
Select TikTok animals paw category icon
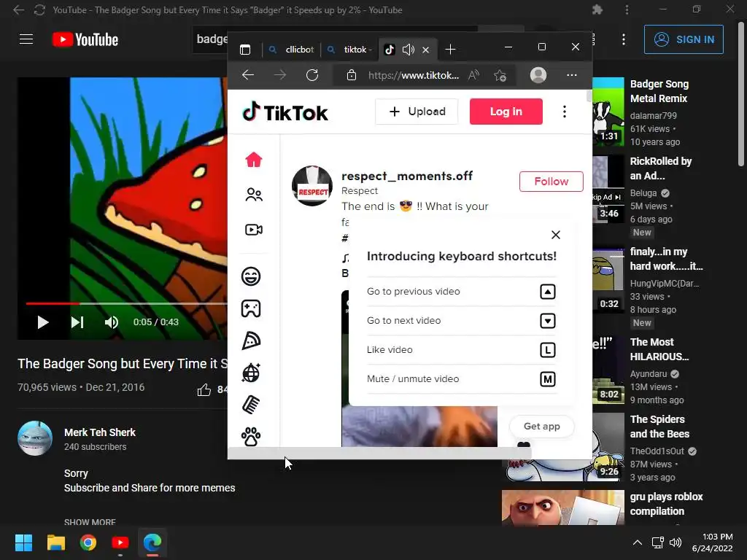[251, 437]
